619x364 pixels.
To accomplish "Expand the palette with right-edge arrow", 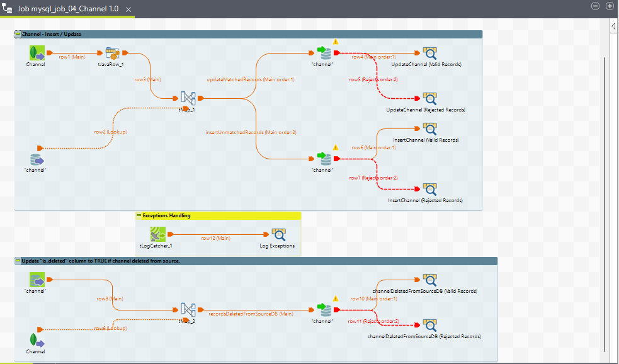I will click(x=613, y=26).
